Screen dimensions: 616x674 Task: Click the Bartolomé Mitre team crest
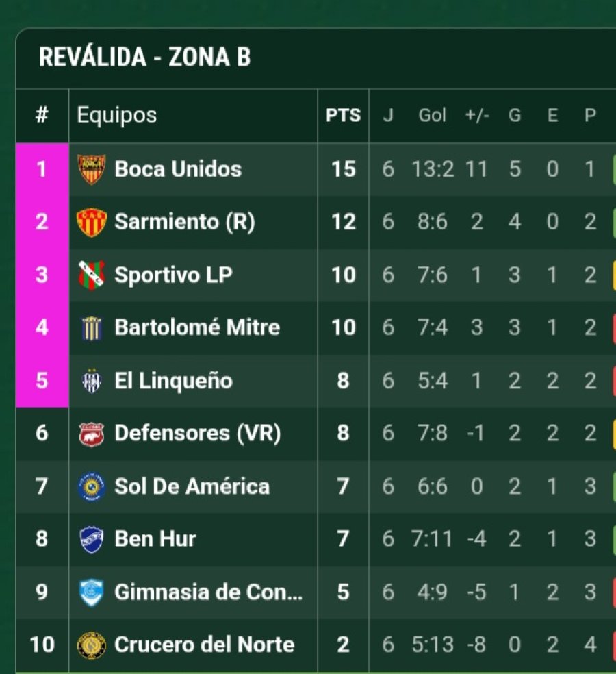(x=91, y=327)
